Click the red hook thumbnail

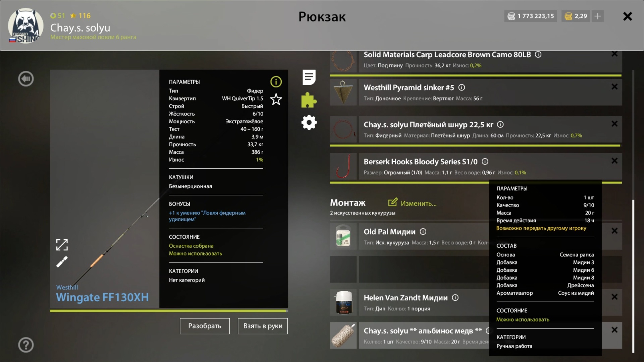[x=343, y=167]
